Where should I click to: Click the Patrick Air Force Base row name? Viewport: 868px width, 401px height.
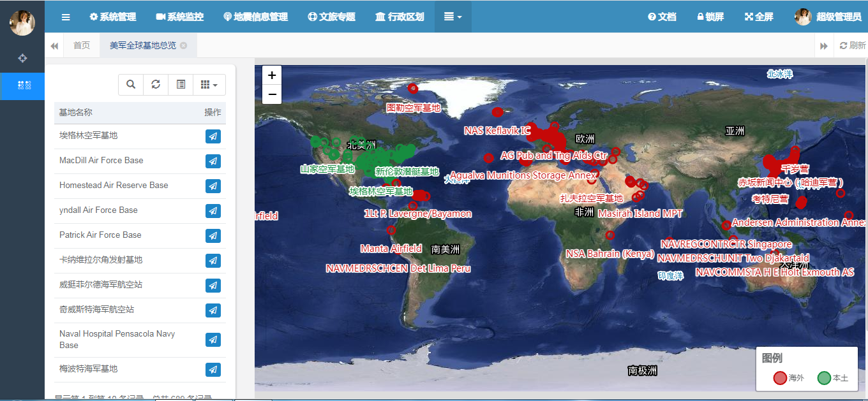pos(100,235)
